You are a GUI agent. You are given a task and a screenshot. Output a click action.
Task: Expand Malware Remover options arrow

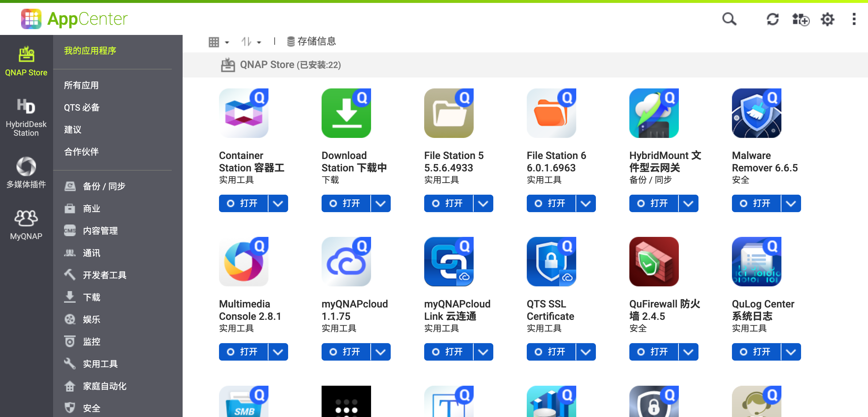791,203
